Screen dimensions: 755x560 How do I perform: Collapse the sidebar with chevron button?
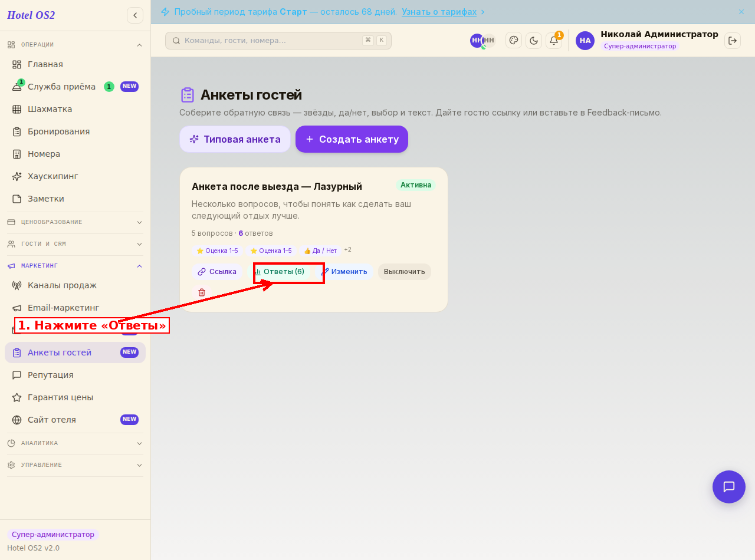click(x=135, y=15)
